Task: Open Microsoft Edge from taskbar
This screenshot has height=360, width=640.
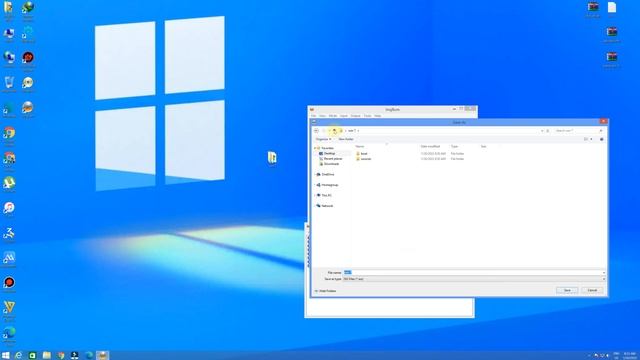Action: point(89,356)
